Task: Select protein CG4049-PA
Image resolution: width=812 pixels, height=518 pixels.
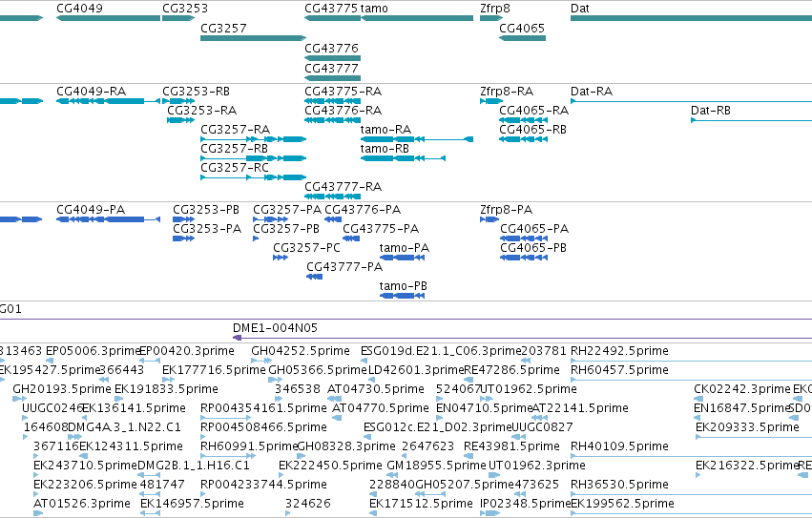Action: 108,219
